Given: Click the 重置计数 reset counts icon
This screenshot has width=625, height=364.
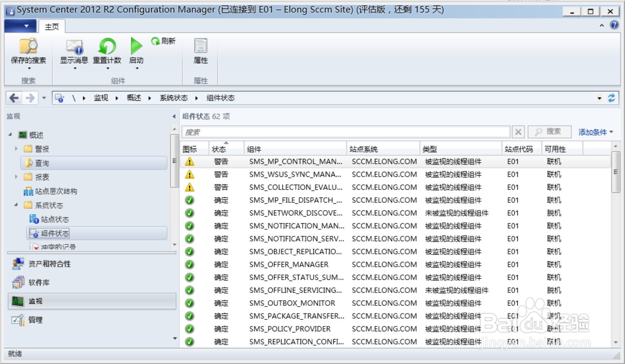Looking at the screenshot, I should (x=107, y=46).
